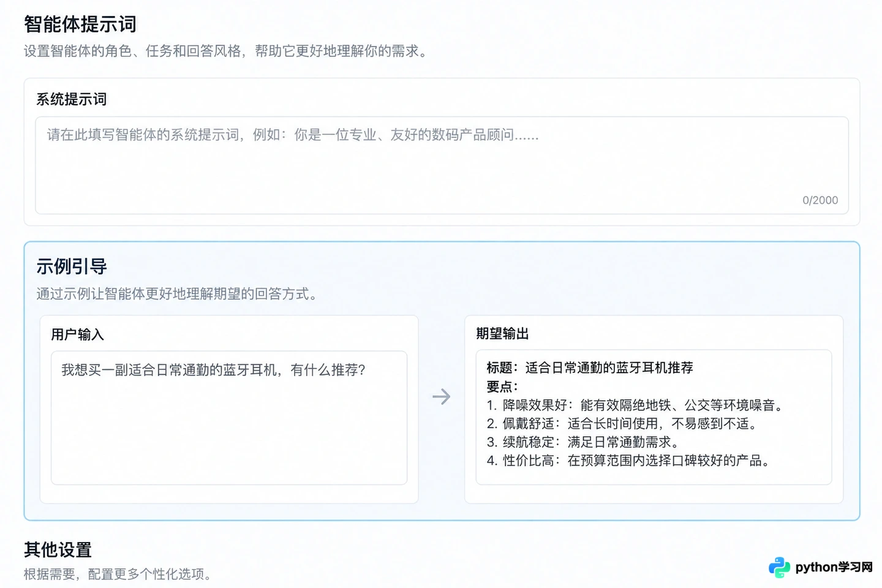Click the 示例引导 section title

[x=72, y=266]
